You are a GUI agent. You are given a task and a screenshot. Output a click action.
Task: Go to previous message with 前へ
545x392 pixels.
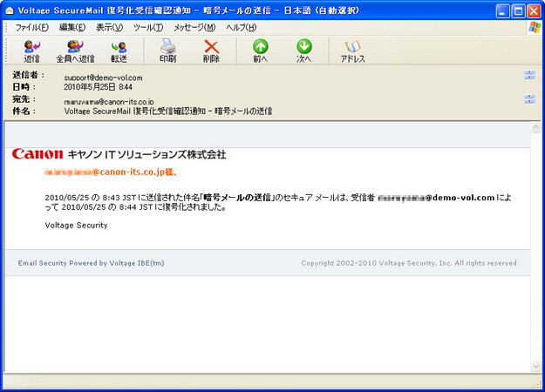click(260, 51)
